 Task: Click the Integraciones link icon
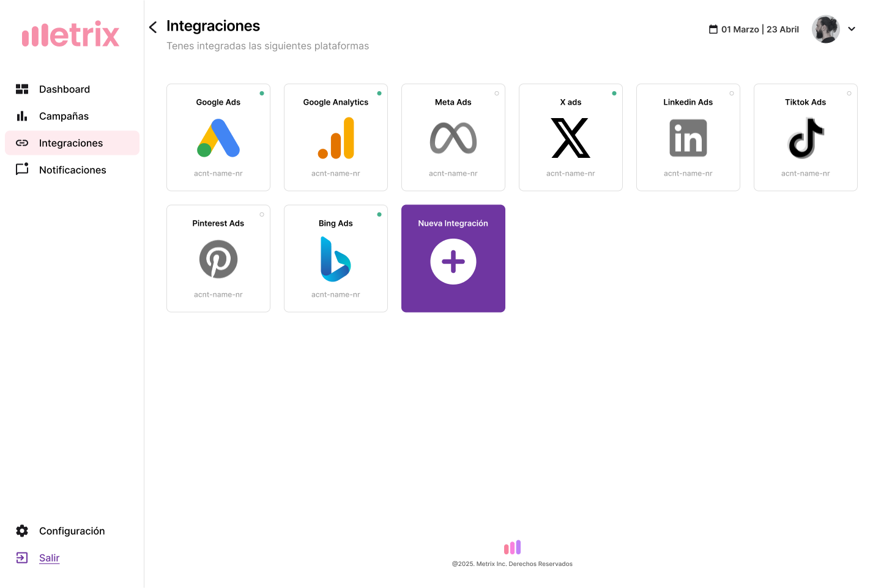[x=22, y=143]
